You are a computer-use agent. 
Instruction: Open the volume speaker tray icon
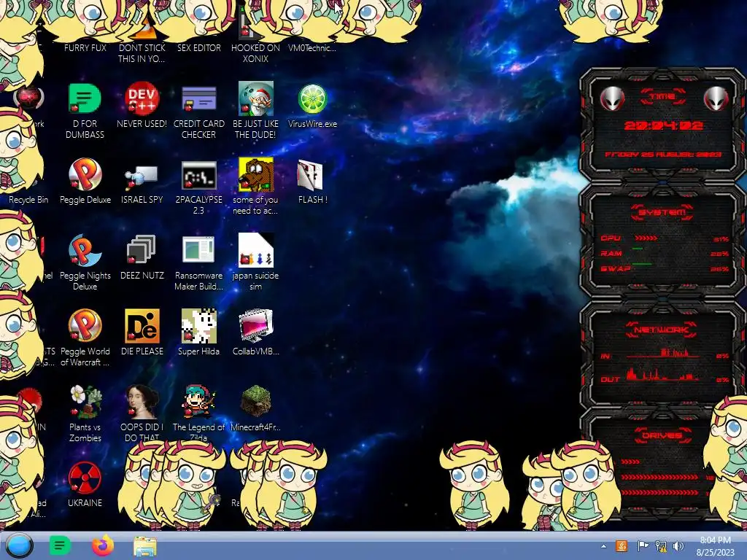tap(678, 546)
